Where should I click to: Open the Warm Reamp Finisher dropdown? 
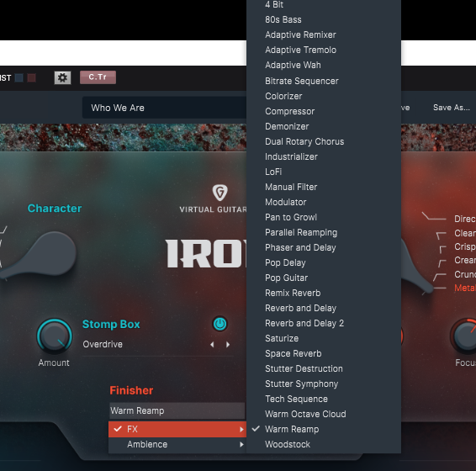(x=177, y=411)
